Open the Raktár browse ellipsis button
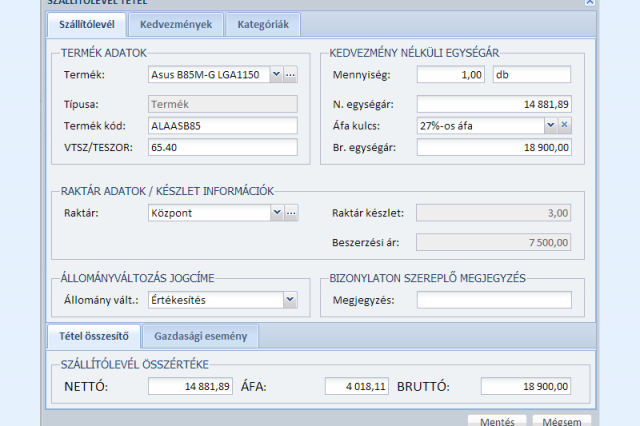The image size is (640, 426). point(291,213)
